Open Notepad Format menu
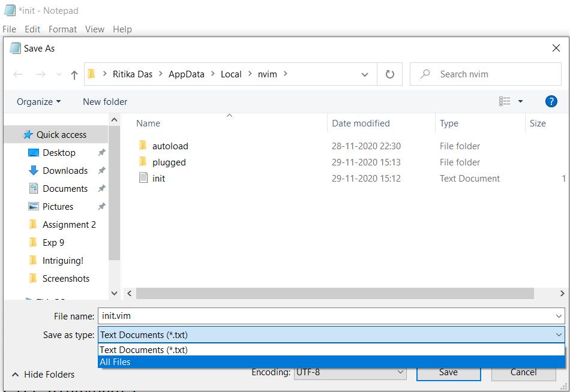 62,29
